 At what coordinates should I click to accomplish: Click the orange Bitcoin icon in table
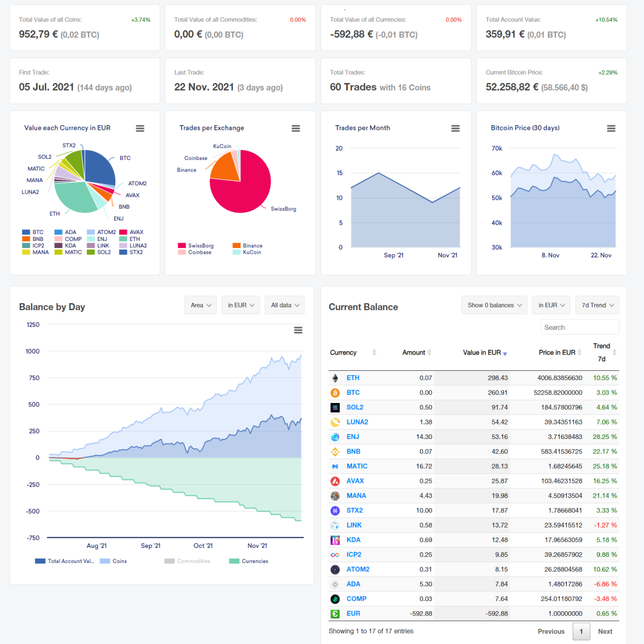335,393
